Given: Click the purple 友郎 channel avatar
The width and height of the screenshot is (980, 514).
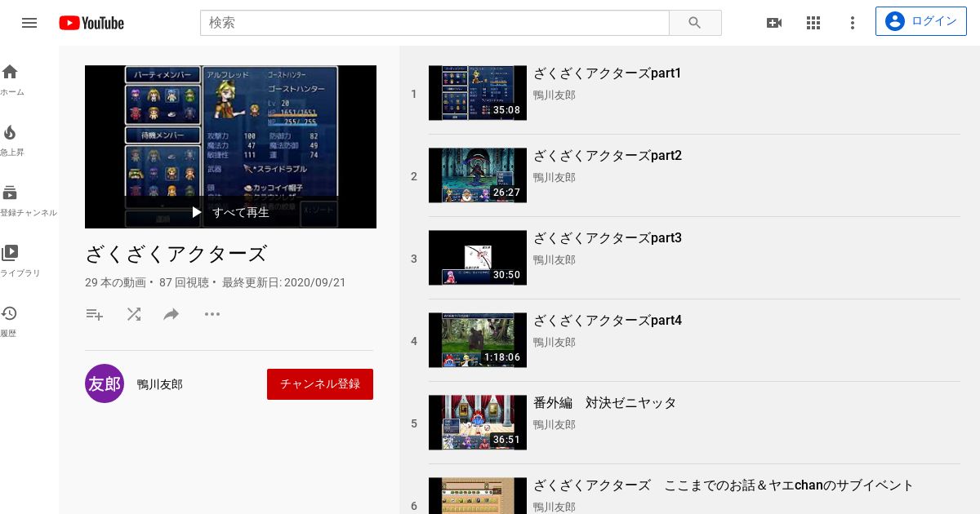Looking at the screenshot, I should [105, 383].
